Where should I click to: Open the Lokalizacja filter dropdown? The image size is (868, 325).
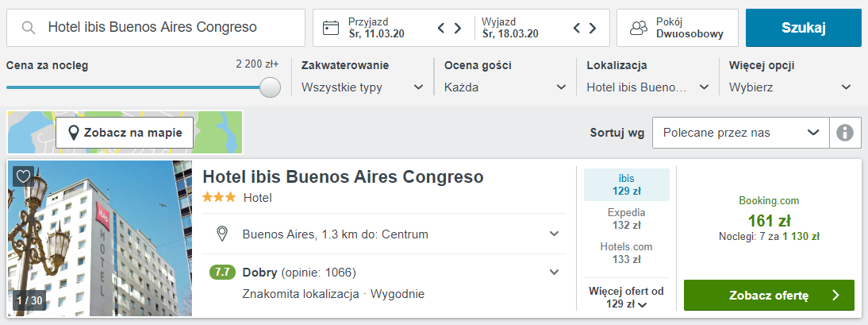coord(647,87)
